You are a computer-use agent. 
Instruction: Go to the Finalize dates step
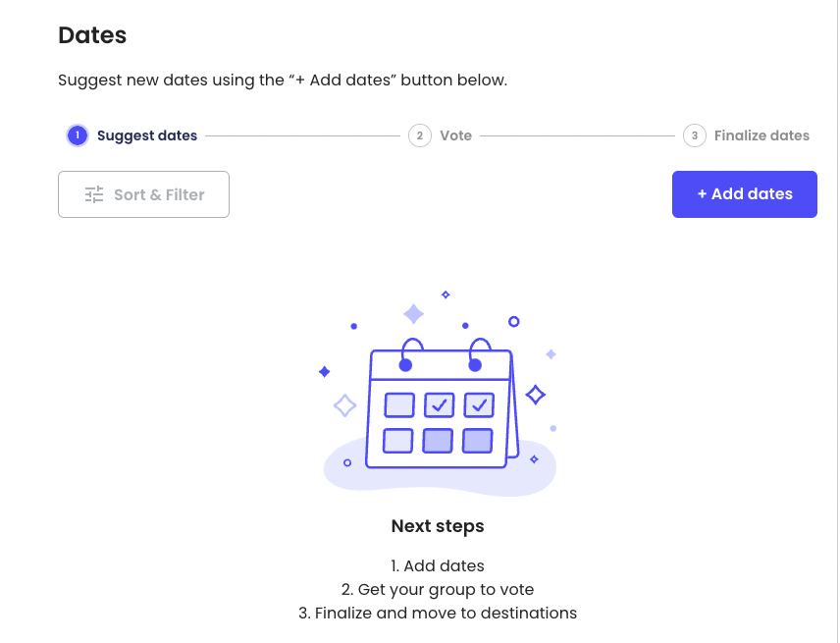click(761, 135)
